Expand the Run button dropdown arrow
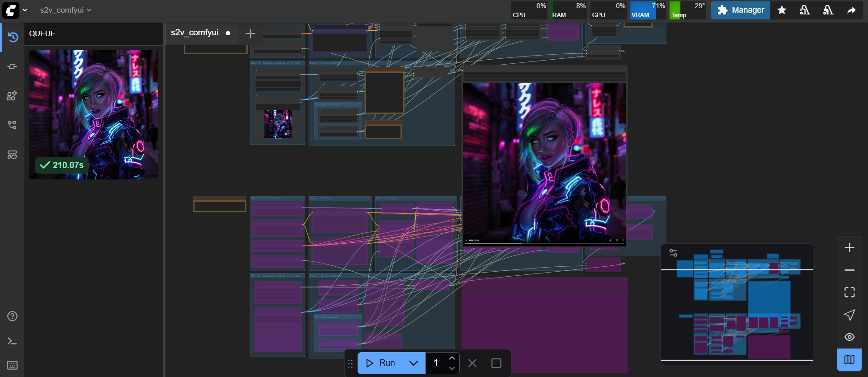The width and height of the screenshot is (868, 377). point(413,363)
